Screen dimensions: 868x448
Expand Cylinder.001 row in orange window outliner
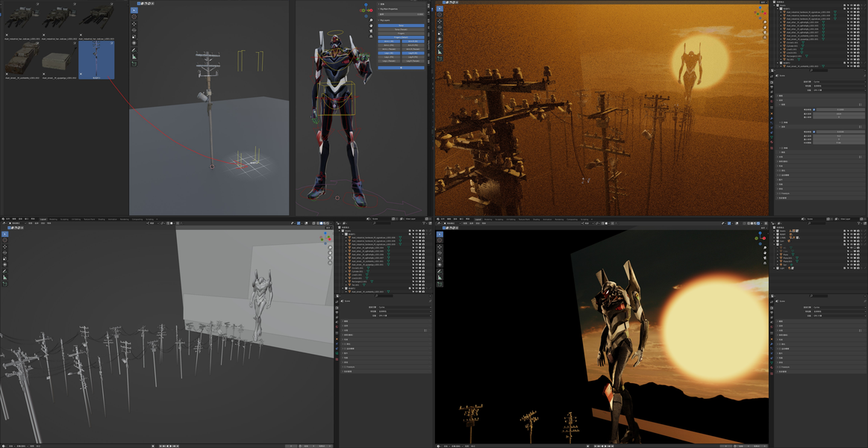click(x=781, y=46)
